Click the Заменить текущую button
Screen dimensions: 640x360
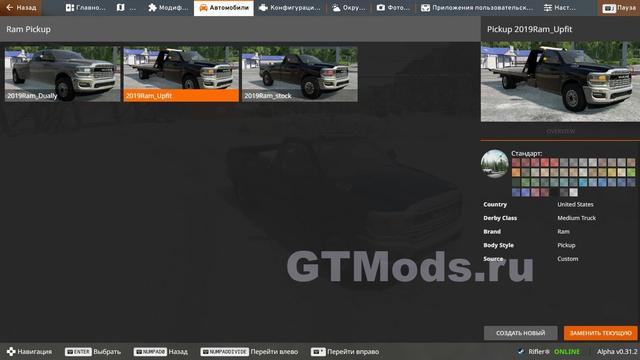pos(600,333)
